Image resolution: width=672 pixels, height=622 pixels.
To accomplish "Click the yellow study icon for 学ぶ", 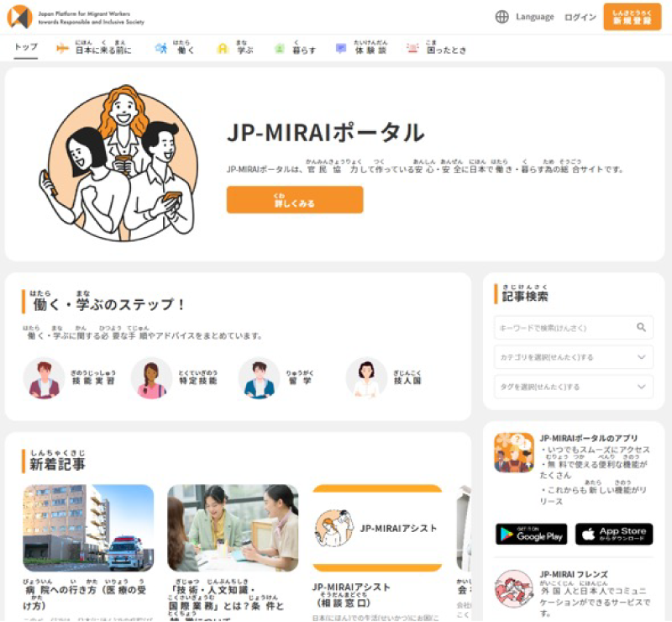I will (x=223, y=48).
